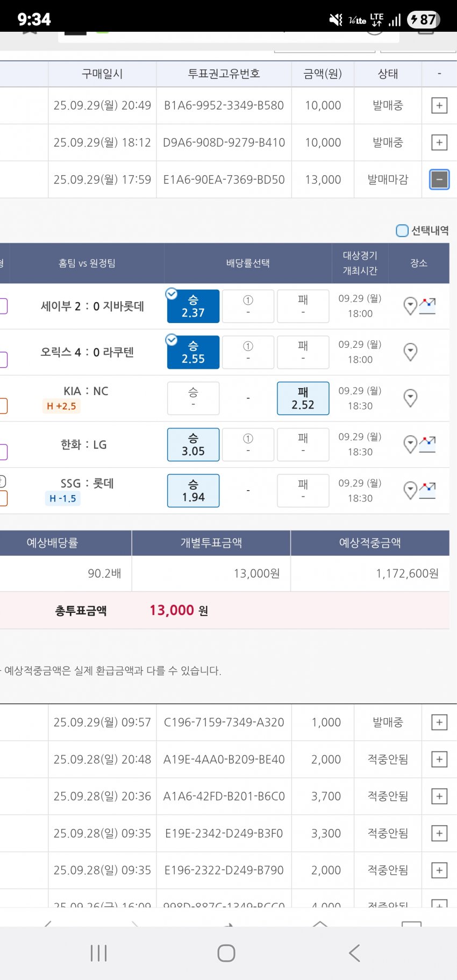Viewport: 457px width, 980px height.
Task: Expand ticket C196-7159-7349-A320 details
Action: [x=439, y=723]
